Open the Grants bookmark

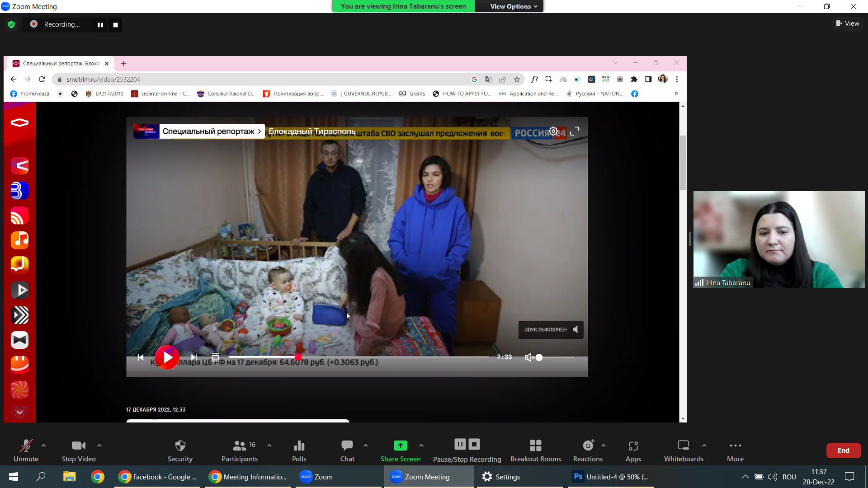coord(412,94)
